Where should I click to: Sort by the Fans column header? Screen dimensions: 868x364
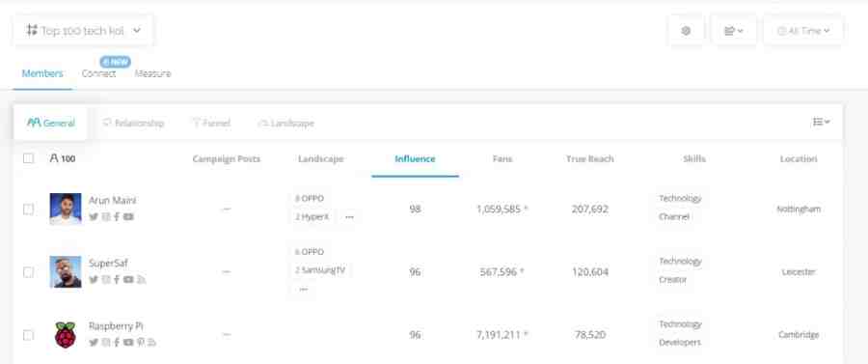point(502,159)
